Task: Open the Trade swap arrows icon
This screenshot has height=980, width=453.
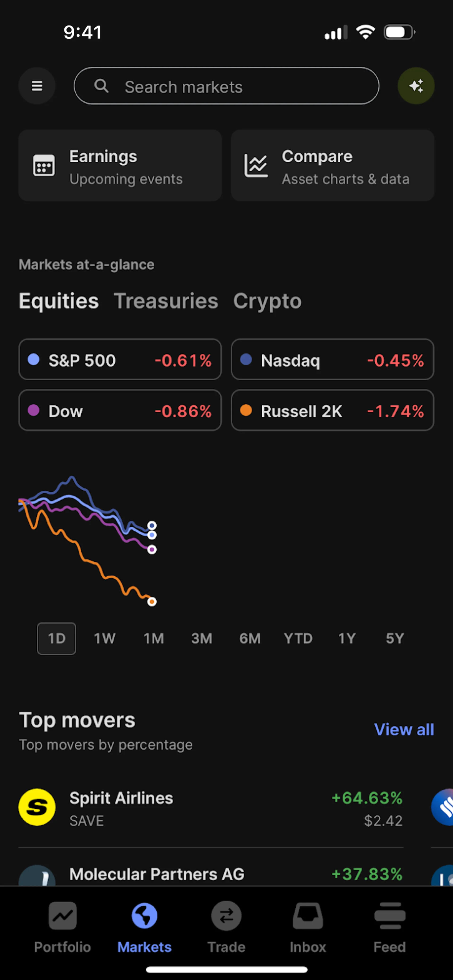Action: (226, 916)
